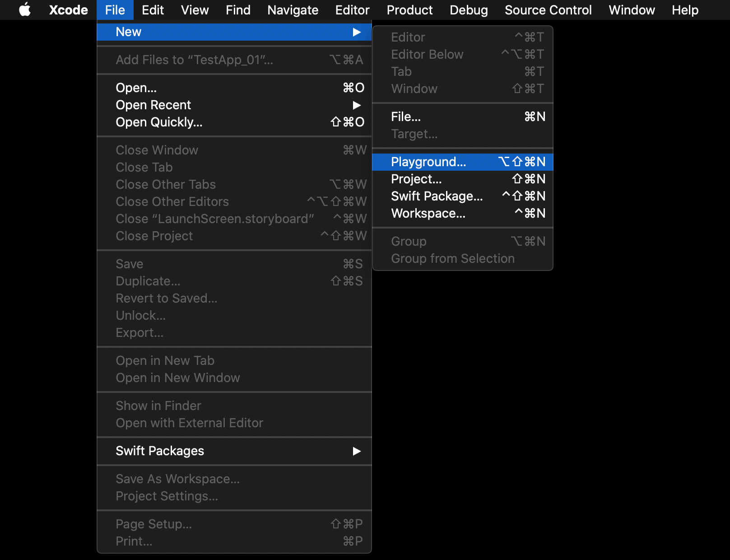Select Playground... in New submenu
Screen dimensions: 730x560
[x=463, y=162]
